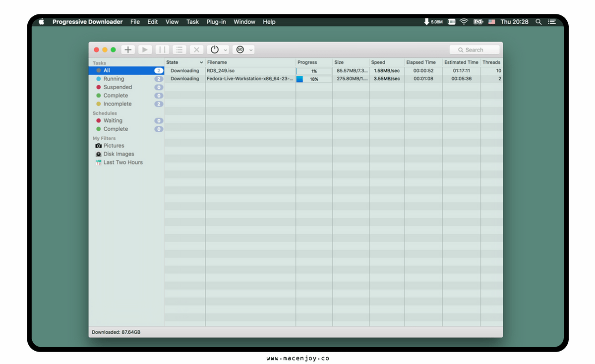Open the Edit menu
Viewport: 595px width, 364px height.
coord(153,22)
